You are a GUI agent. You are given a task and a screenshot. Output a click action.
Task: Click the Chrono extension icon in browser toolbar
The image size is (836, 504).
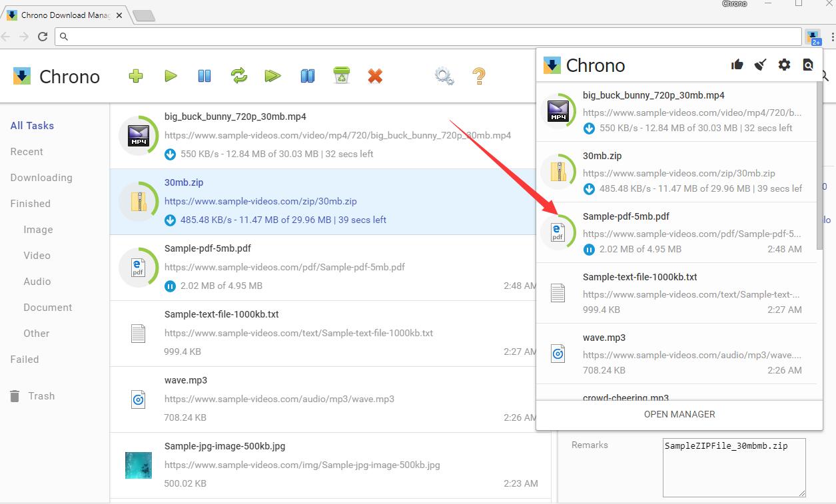[813, 37]
